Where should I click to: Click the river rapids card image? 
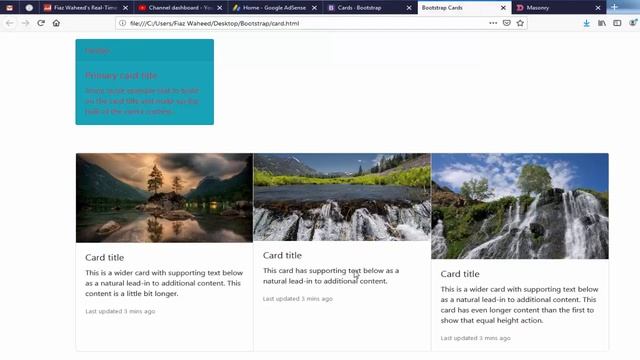click(x=342, y=197)
